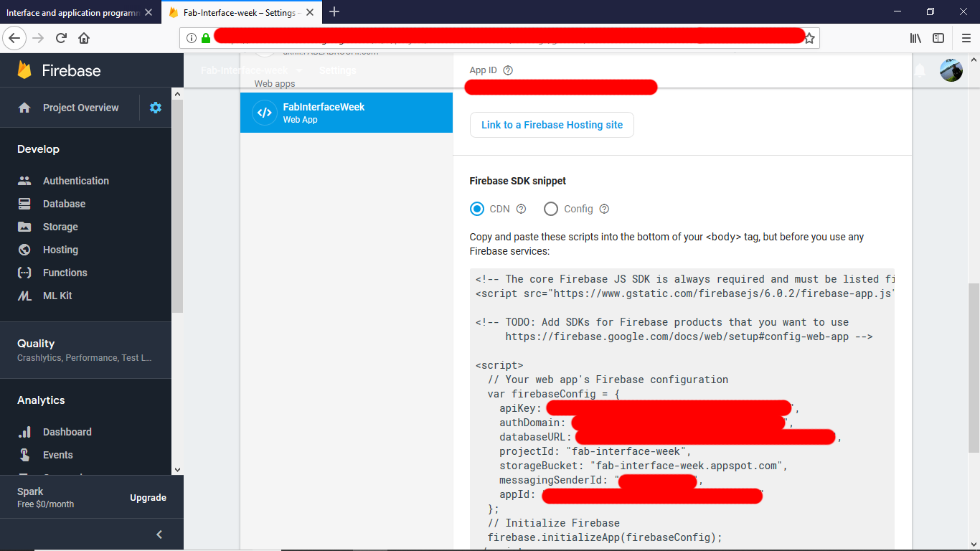Open the Hosting section
The image size is (980, 551).
62,250
